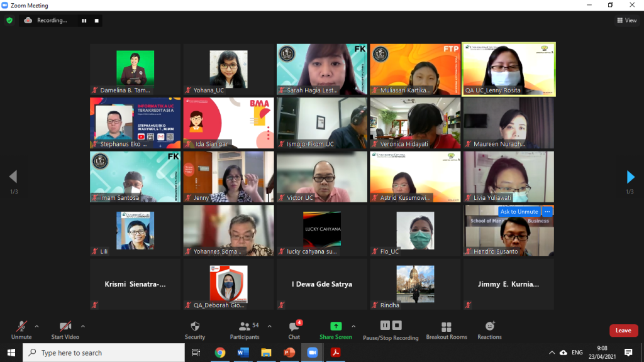Open the View layout menu
Image resolution: width=644 pixels, height=362 pixels.
(x=627, y=20)
